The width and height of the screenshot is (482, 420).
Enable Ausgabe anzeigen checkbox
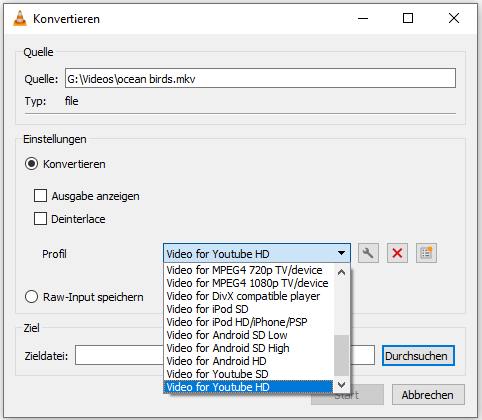pos(40,196)
